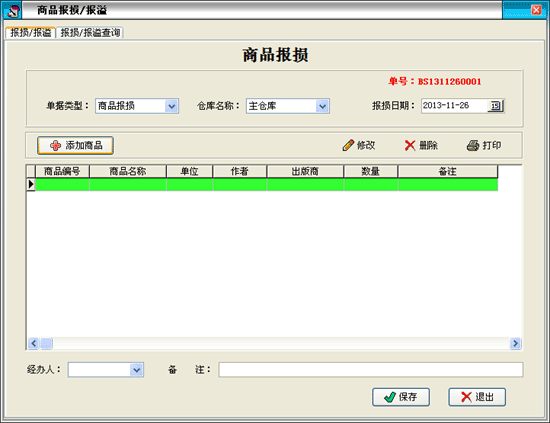Click the 修改 pencil edit icon
Viewport: 550px width, 423px height.
(x=348, y=145)
